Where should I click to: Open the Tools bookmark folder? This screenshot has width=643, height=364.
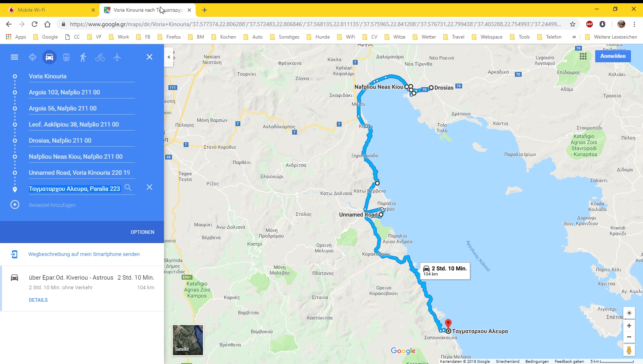(520, 37)
